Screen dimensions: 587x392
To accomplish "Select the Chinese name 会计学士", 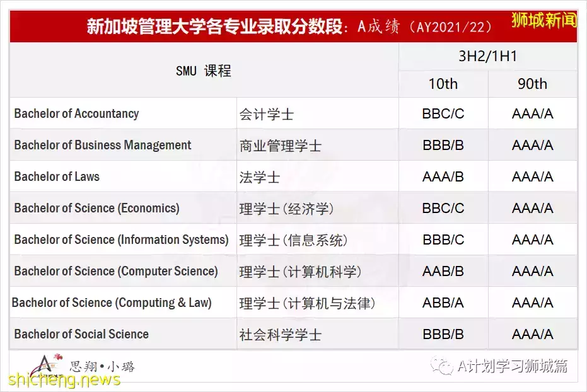I will (x=267, y=114).
